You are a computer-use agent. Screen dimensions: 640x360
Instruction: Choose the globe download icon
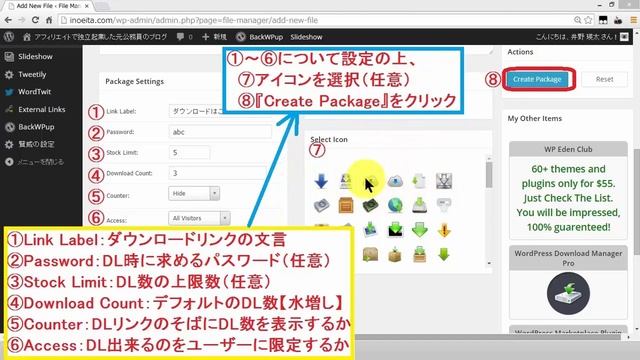395,205
